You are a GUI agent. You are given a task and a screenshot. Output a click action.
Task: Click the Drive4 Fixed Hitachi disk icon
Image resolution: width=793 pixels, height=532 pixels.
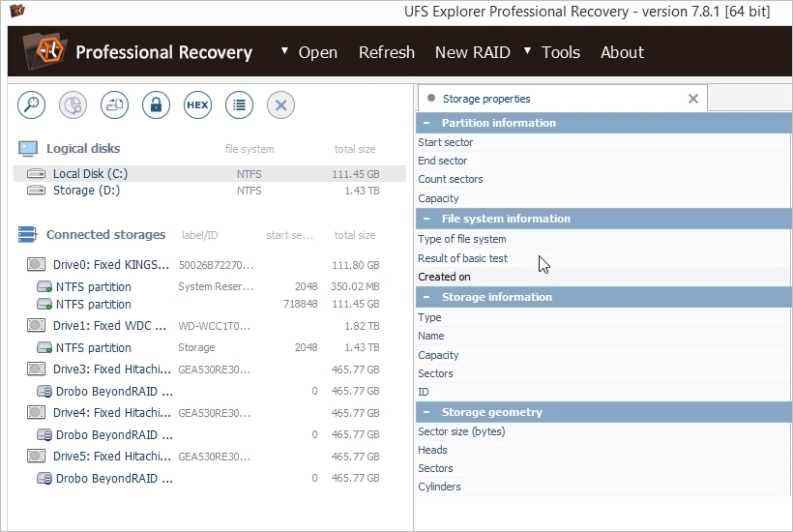(x=36, y=412)
